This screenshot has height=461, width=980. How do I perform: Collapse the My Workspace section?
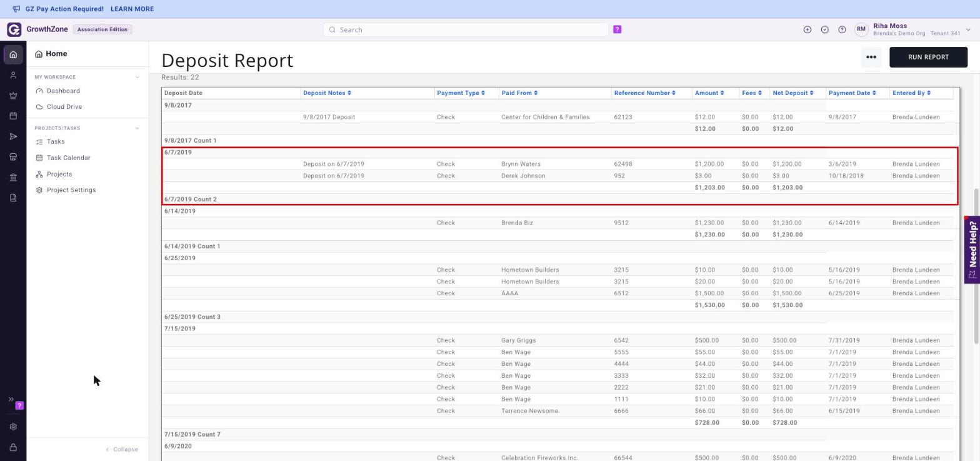click(x=137, y=77)
